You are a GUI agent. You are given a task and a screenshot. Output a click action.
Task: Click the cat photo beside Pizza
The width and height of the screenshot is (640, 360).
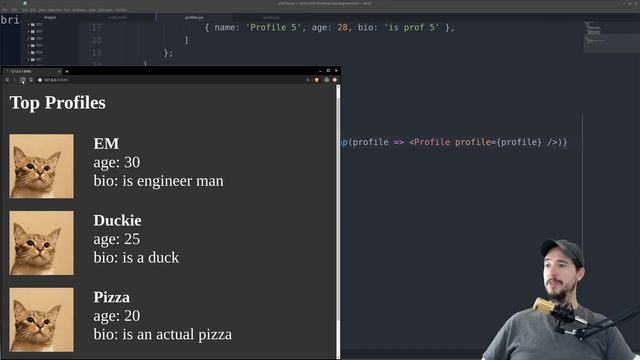point(42,320)
